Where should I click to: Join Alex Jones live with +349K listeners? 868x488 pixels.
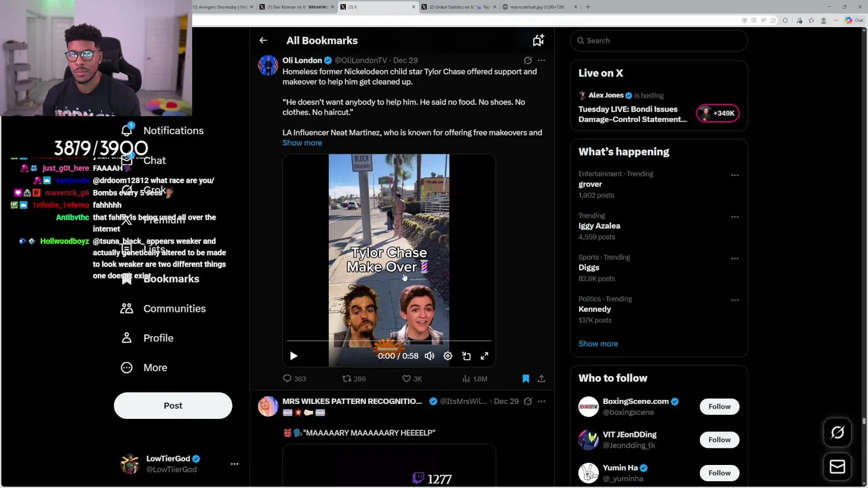(x=717, y=113)
